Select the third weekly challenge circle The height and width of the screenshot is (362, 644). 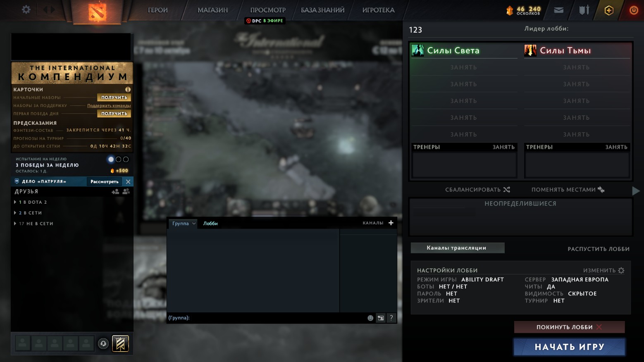[126, 159]
